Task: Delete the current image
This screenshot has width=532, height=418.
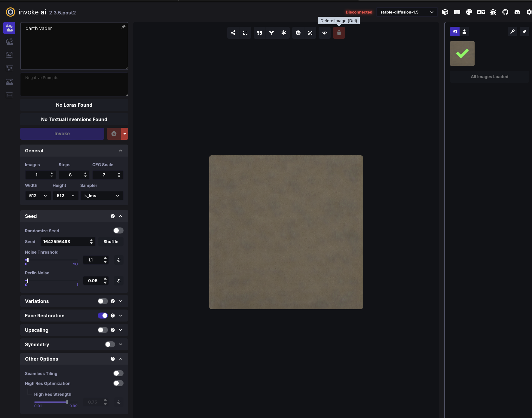Action: (339, 33)
